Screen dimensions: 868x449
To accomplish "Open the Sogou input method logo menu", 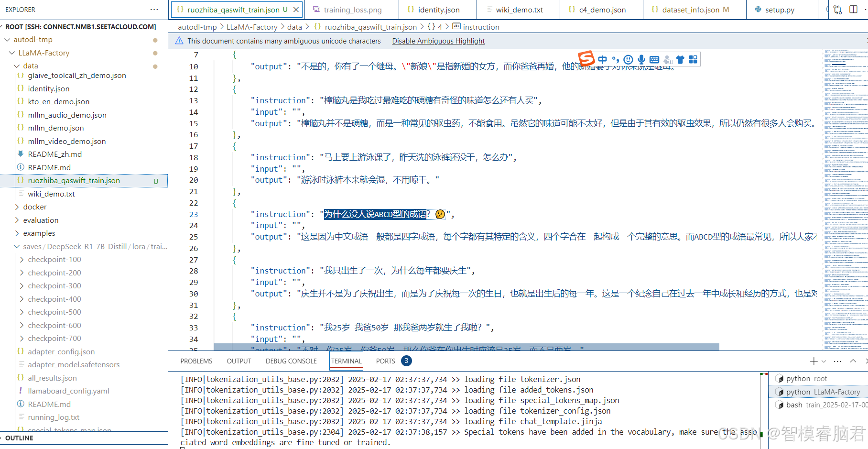I will 586,58.
